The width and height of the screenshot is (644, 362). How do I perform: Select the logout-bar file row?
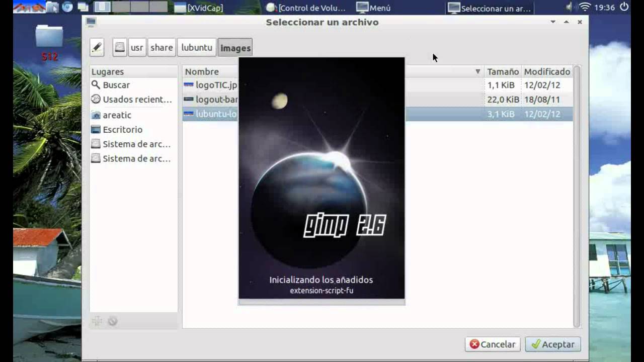tap(377, 100)
